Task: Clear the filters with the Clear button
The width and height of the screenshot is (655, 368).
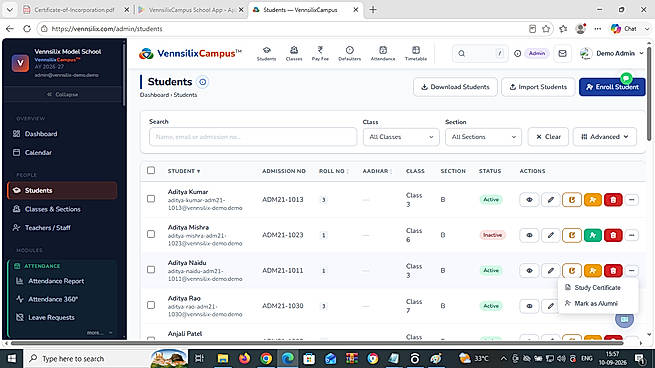Action: click(x=548, y=137)
